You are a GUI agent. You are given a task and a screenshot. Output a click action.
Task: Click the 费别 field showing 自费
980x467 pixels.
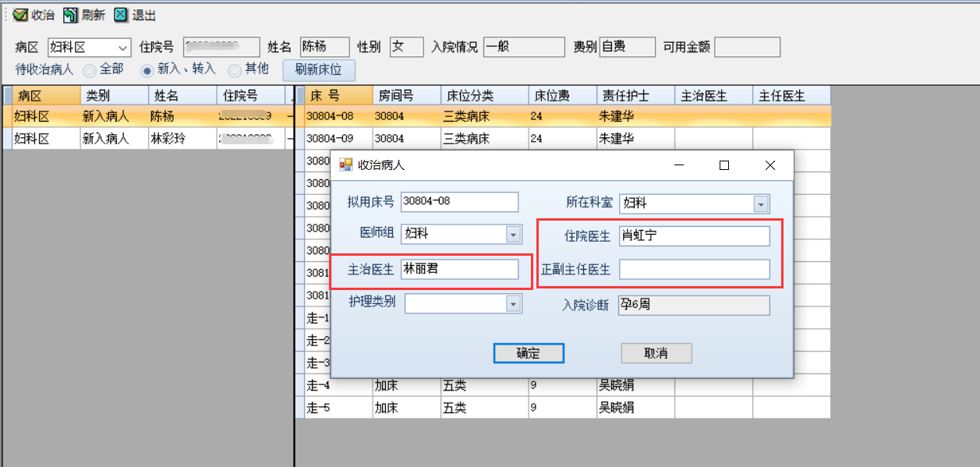click(x=628, y=48)
